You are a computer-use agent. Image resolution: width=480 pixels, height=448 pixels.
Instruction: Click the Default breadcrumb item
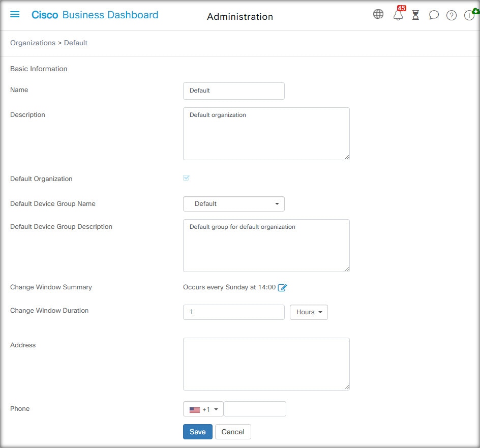tap(76, 43)
